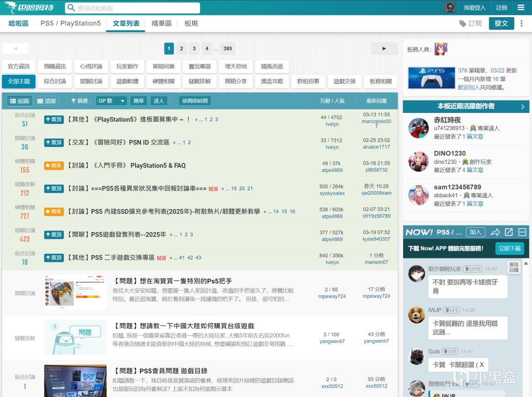The height and width of the screenshot is (397, 532).
Task: Click the 立即下載 download button
Action: click(x=510, y=248)
